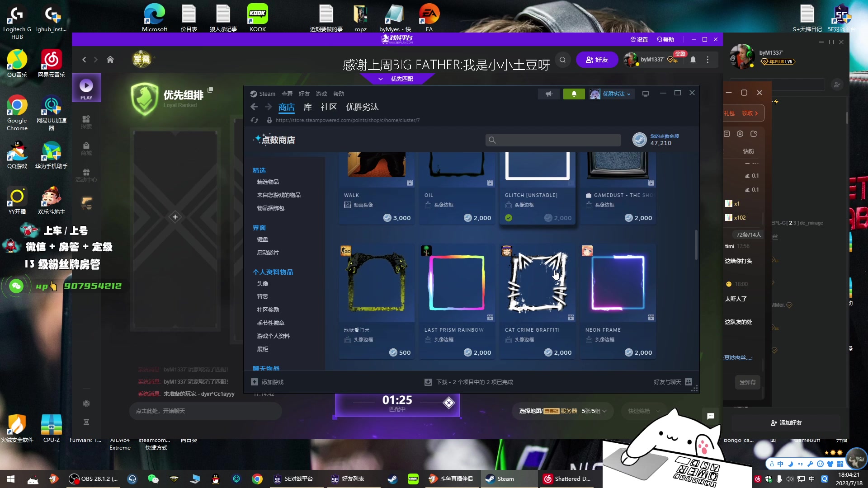Expand the 优先匹配 dropdown banner
The width and height of the screenshot is (868, 488).
(397, 79)
